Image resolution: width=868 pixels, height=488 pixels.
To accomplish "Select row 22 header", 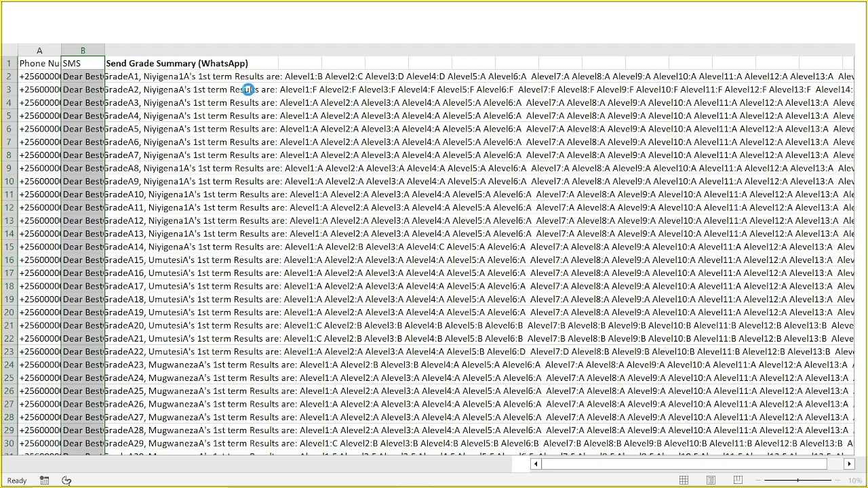I will pyautogui.click(x=9, y=338).
